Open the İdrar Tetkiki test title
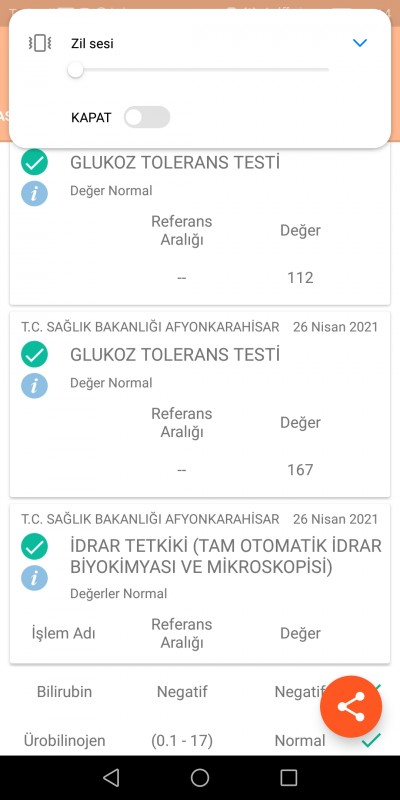 point(226,556)
